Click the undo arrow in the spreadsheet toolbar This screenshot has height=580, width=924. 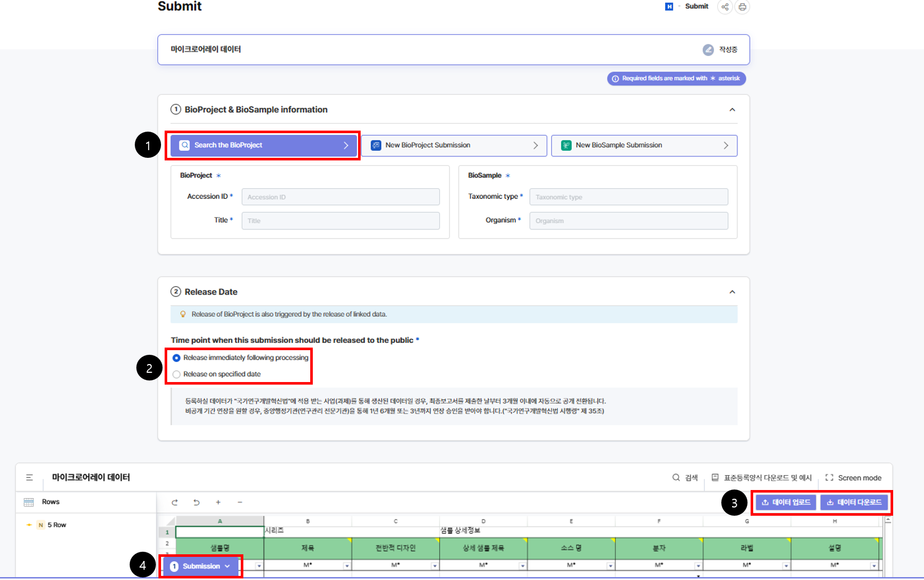197,502
